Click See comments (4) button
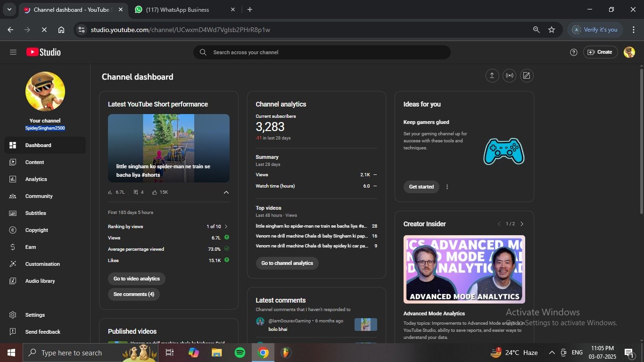The height and width of the screenshot is (362, 644). tap(134, 294)
